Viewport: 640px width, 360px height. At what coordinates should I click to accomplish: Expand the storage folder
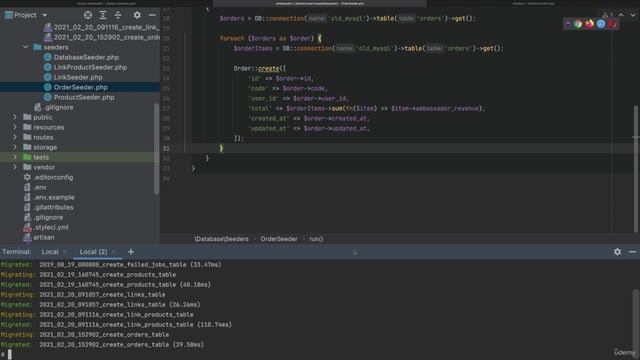(x=15, y=147)
